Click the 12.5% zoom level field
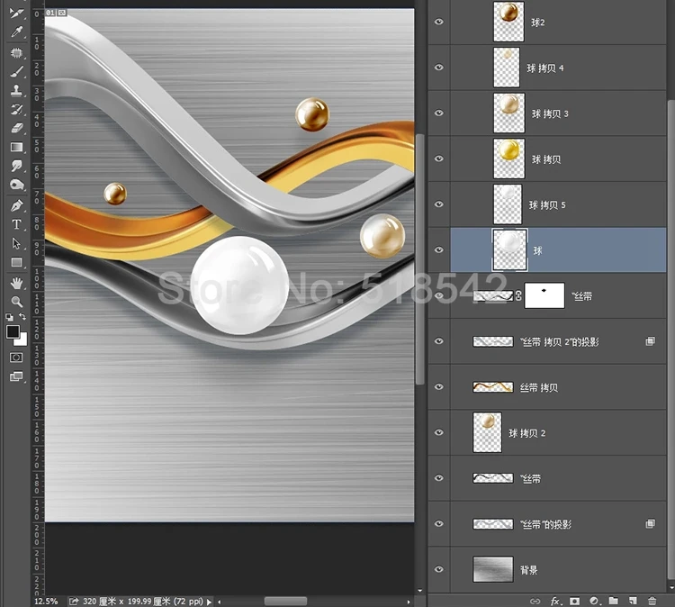 tap(46, 602)
